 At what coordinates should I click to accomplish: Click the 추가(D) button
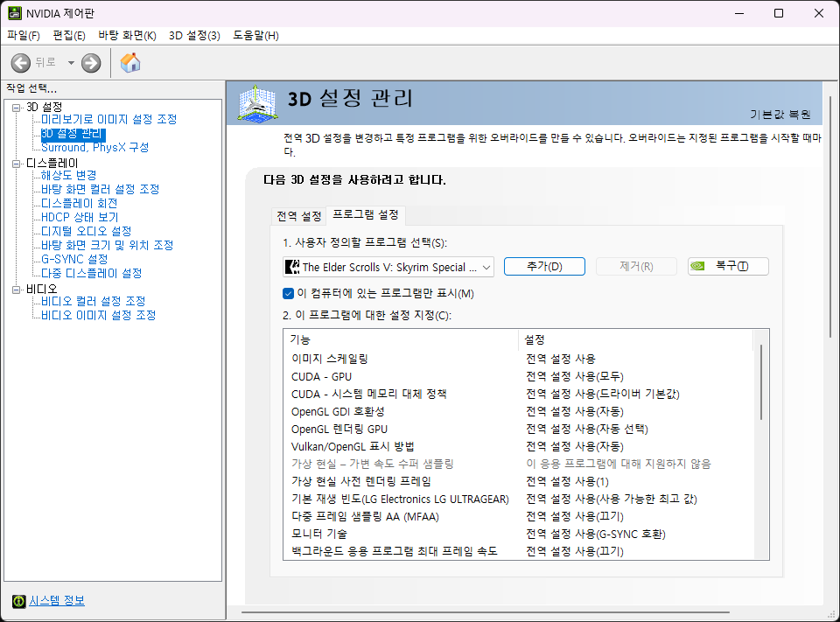coord(544,266)
